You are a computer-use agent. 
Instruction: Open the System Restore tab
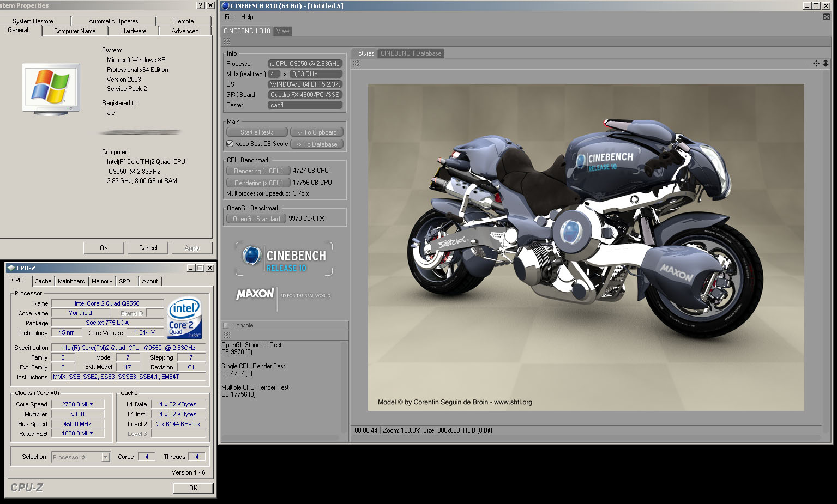point(33,21)
